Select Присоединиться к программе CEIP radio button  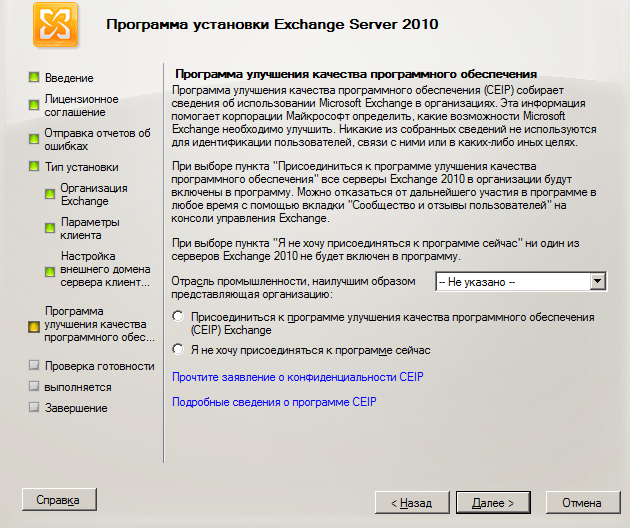pos(178,316)
